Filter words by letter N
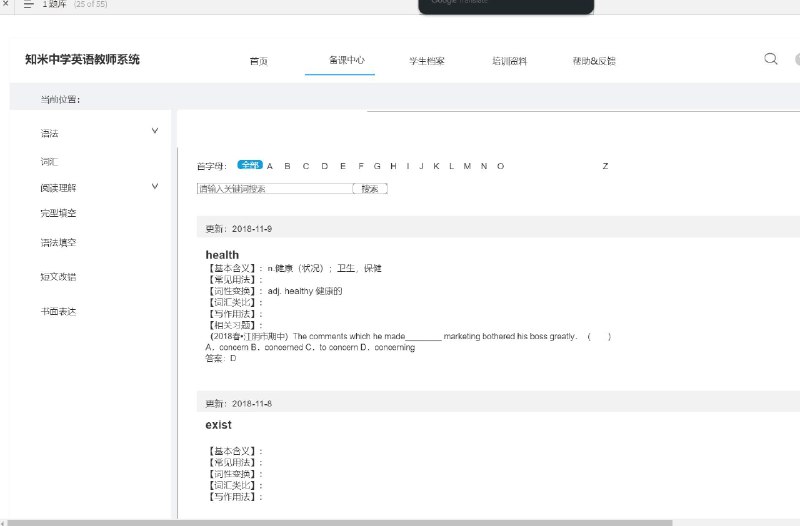 [484, 166]
